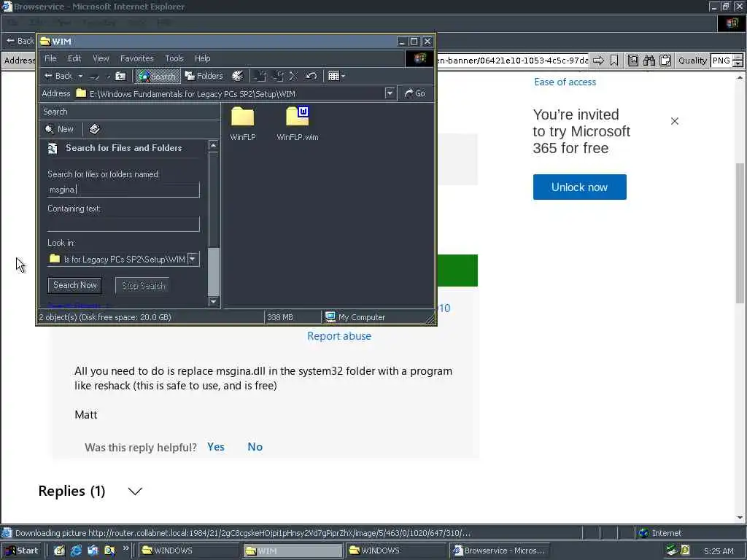The image size is (747, 560).
Task: Click the Containing text input field
Action: point(123,224)
